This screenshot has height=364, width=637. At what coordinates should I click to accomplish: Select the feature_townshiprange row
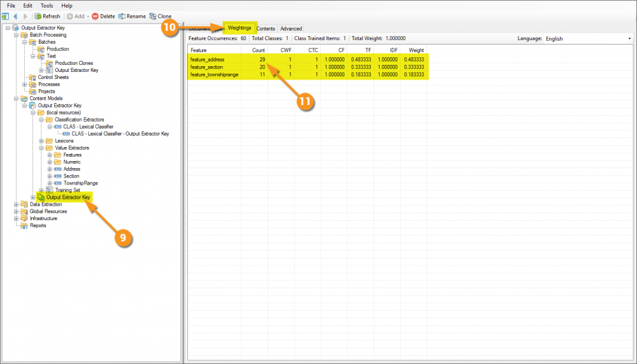pos(308,74)
